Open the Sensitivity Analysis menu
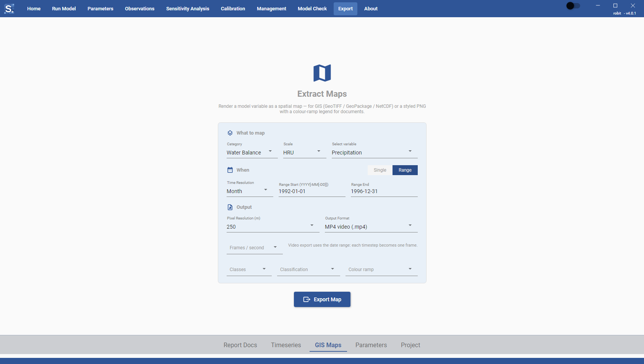644x364 pixels. (188, 9)
